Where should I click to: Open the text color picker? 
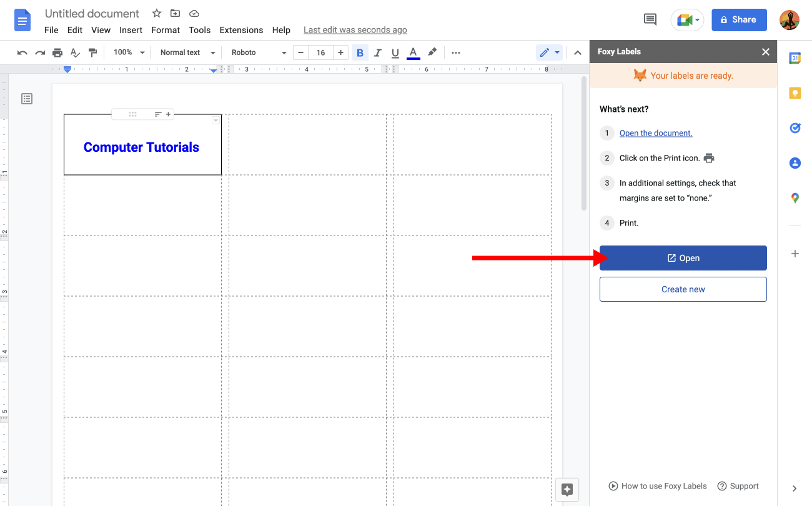point(413,52)
